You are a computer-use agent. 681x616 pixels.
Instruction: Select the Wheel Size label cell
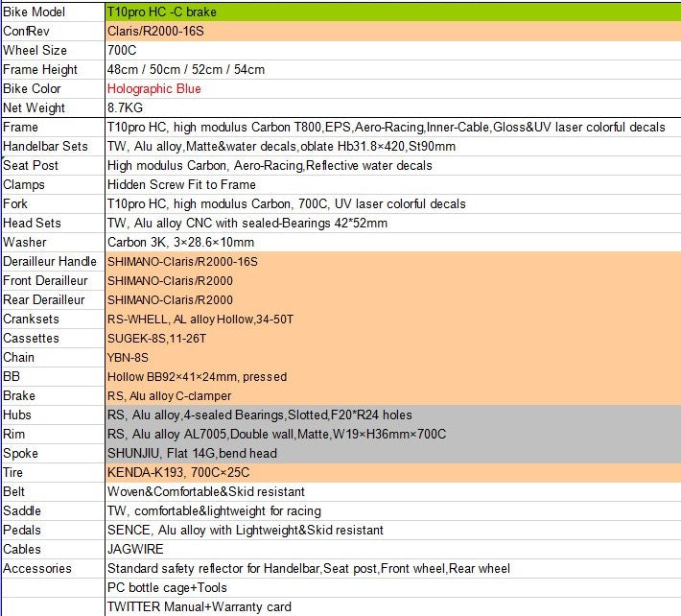coord(53,51)
